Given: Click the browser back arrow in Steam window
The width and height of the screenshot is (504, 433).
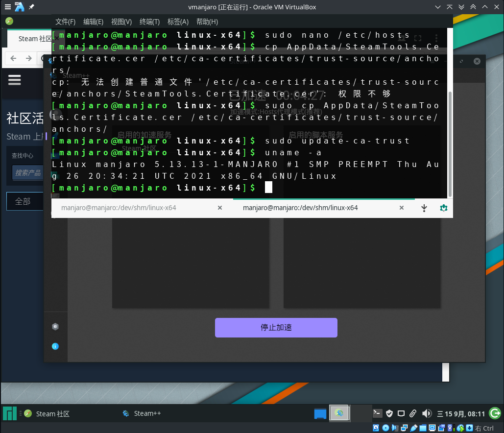Looking at the screenshot, I should (x=13, y=58).
